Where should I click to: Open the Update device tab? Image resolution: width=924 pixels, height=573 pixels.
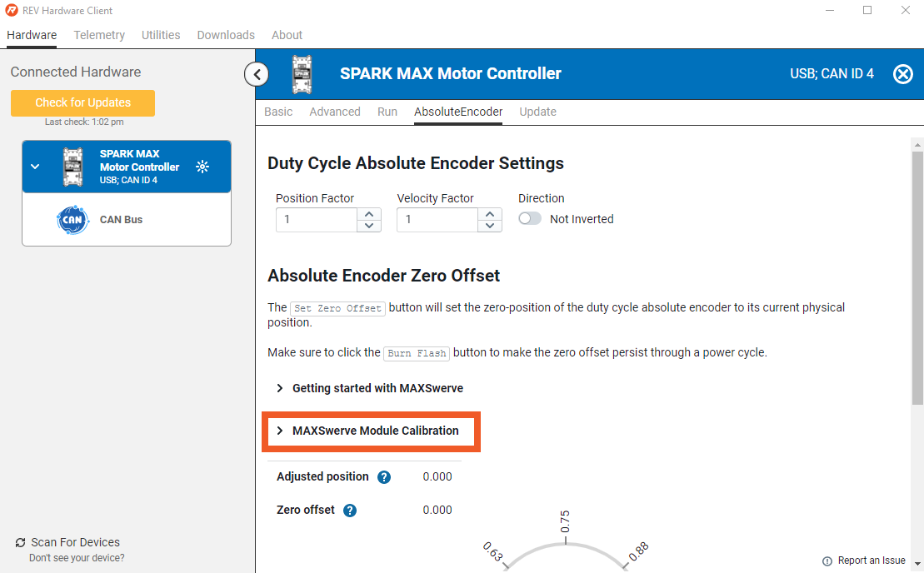[x=537, y=112]
